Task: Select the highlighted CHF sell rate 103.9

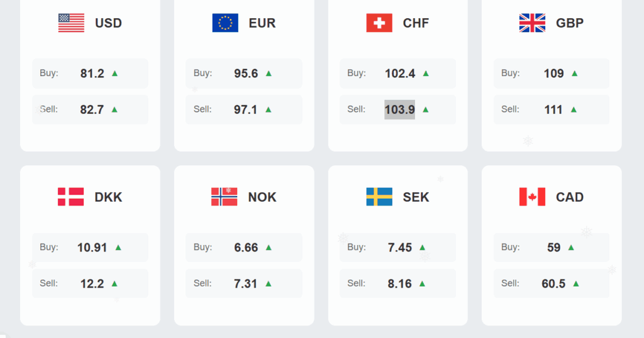Action: pos(400,109)
